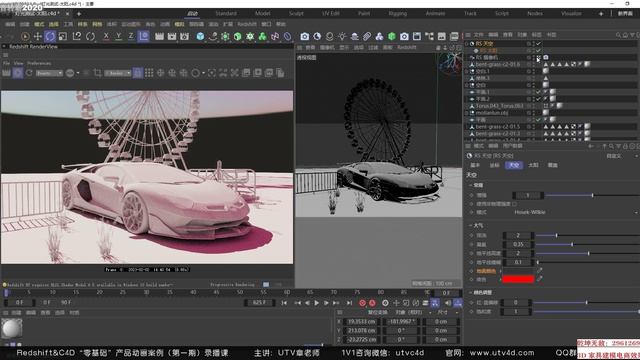Toggle the X axis lock icon
The width and height of the screenshot is (640, 360).
coord(106,36)
